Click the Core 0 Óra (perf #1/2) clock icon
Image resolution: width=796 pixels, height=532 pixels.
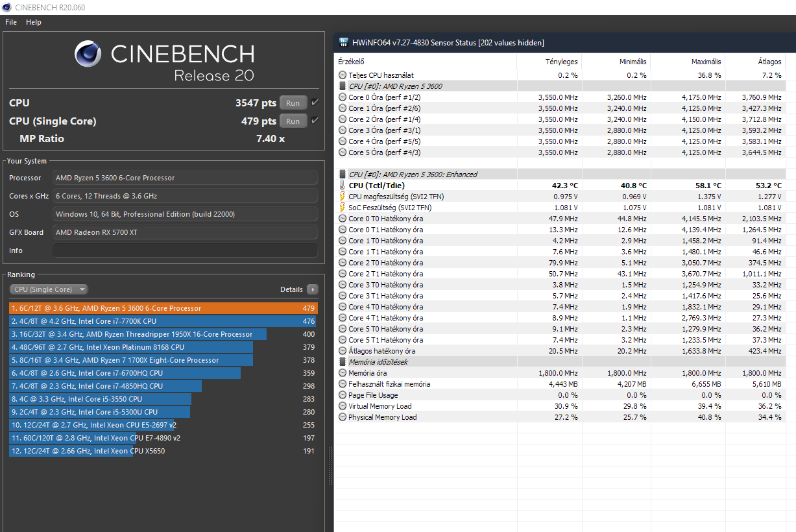[x=343, y=97]
